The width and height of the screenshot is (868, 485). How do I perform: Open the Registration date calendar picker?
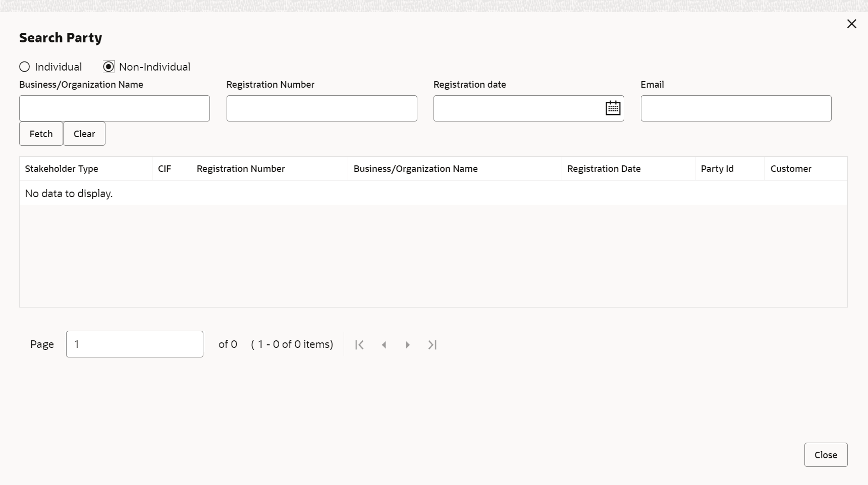[x=613, y=108]
